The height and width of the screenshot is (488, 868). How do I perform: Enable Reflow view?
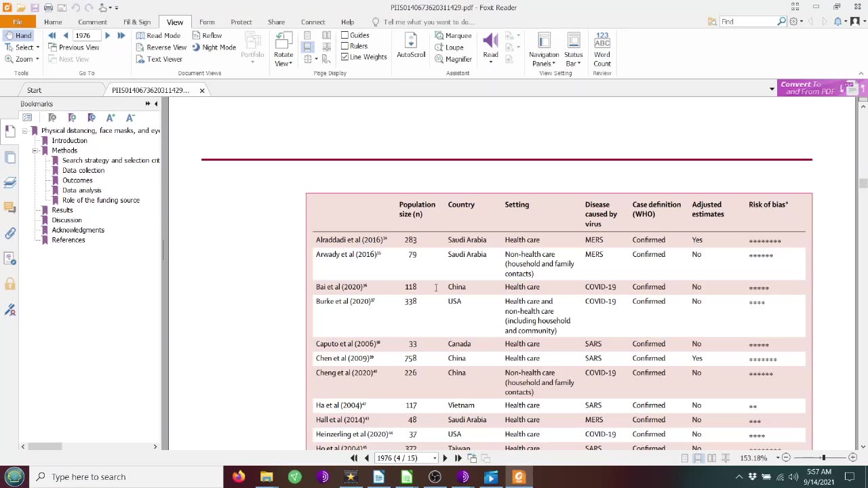(207, 35)
